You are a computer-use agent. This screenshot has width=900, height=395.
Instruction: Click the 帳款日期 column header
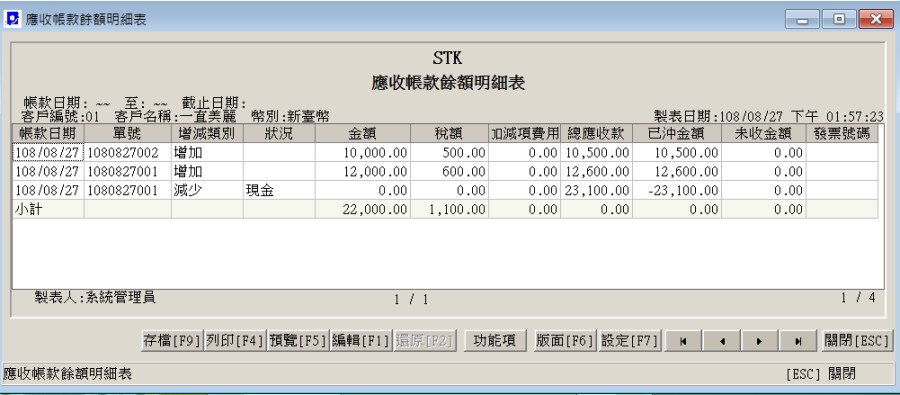(x=48, y=133)
